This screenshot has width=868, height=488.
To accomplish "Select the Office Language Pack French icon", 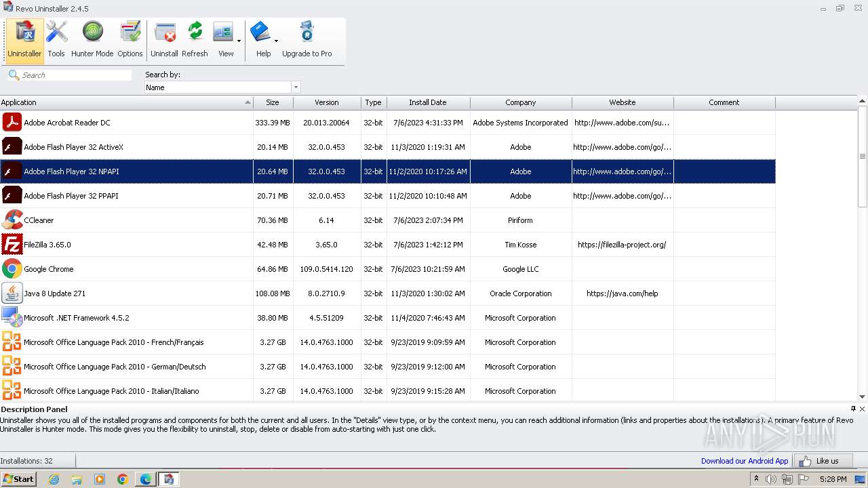I will 12,342.
